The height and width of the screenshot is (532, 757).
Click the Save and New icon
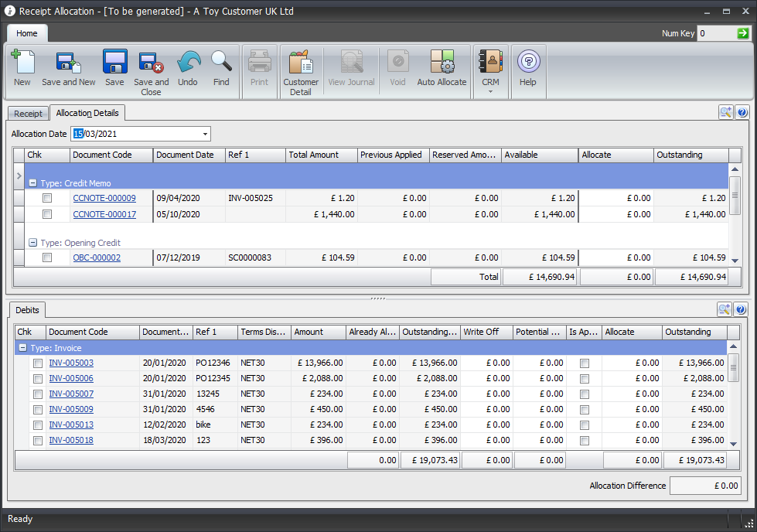pyautogui.click(x=69, y=63)
